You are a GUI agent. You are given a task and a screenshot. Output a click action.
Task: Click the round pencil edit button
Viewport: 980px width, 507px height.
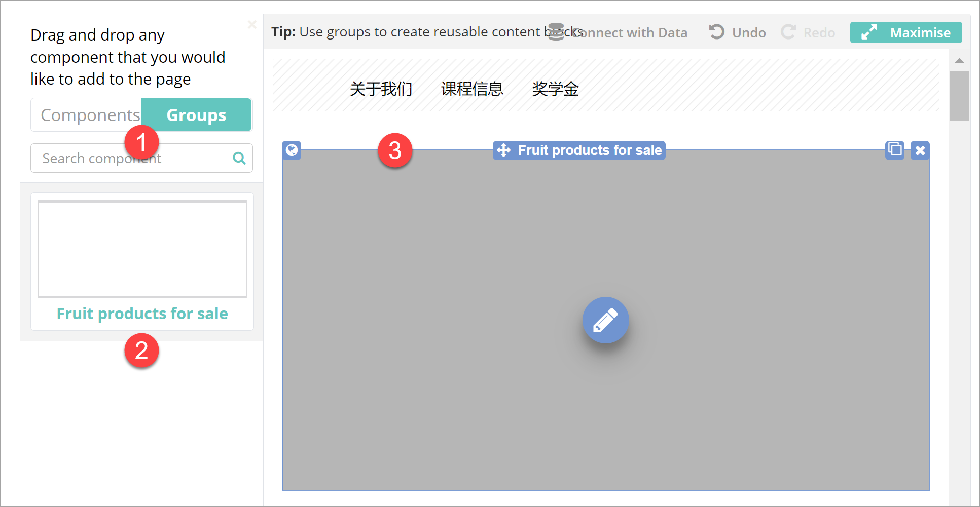[x=605, y=320]
